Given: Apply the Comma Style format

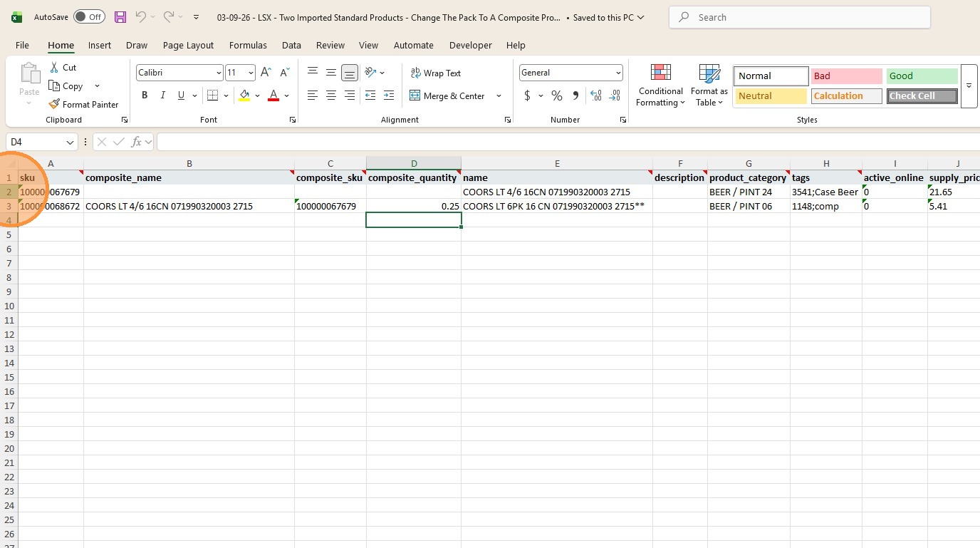Looking at the screenshot, I should pyautogui.click(x=575, y=95).
